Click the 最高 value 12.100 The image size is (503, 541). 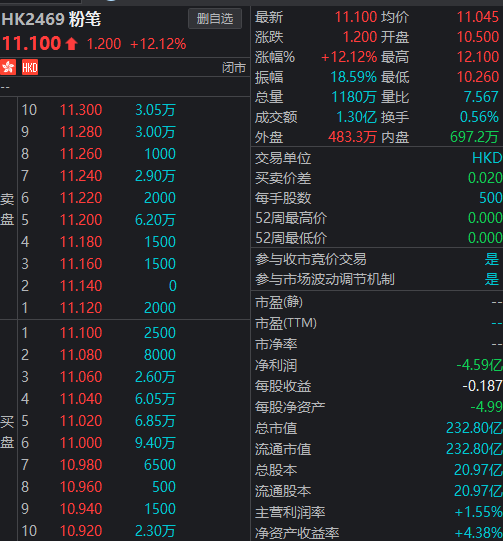pos(478,57)
